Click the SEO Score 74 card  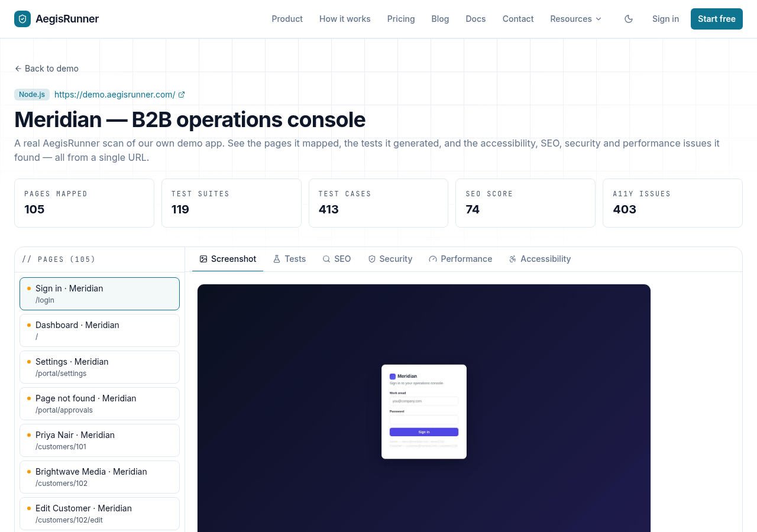click(525, 203)
